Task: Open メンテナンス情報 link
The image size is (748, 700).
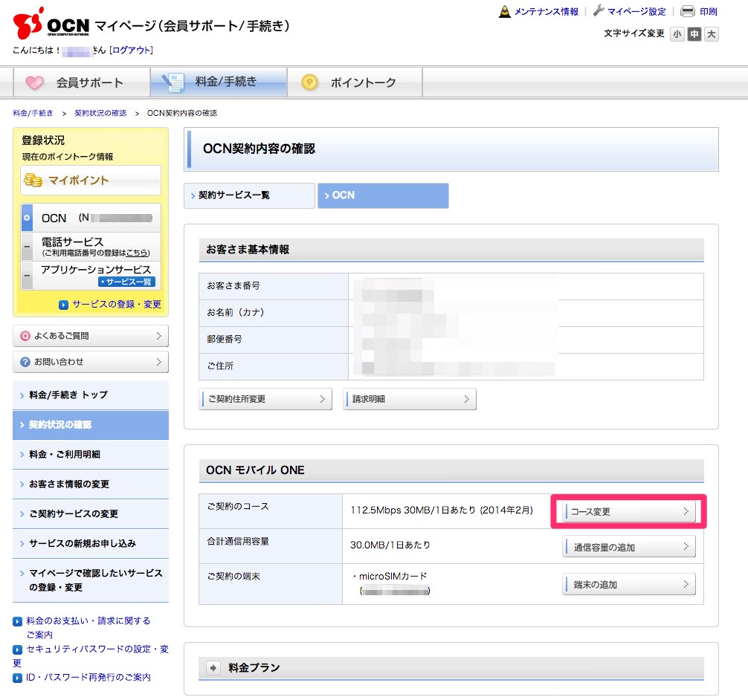Action: click(547, 11)
